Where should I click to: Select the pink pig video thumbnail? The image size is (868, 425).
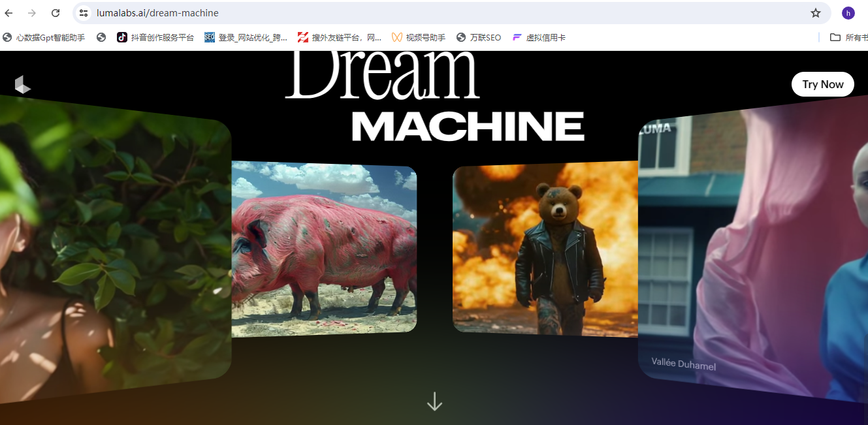tap(324, 249)
